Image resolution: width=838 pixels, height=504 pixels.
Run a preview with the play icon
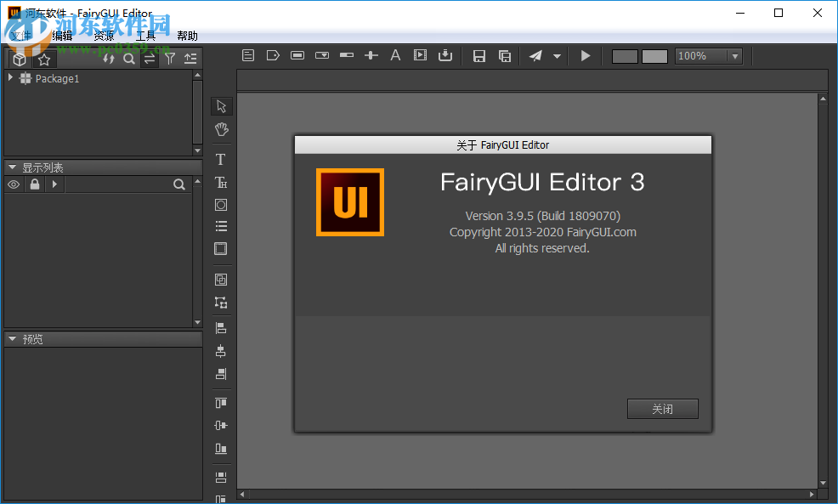[585, 55]
